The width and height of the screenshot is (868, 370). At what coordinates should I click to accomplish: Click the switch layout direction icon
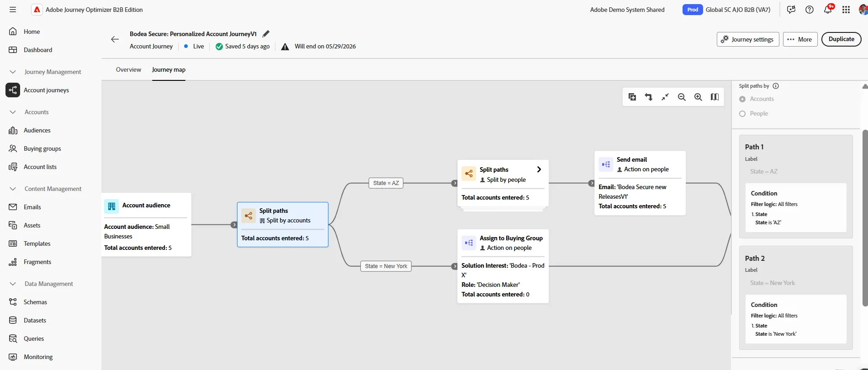point(649,97)
